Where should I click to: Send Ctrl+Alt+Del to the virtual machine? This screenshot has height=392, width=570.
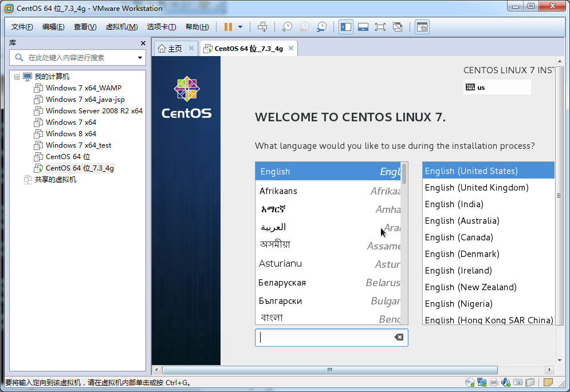click(262, 27)
